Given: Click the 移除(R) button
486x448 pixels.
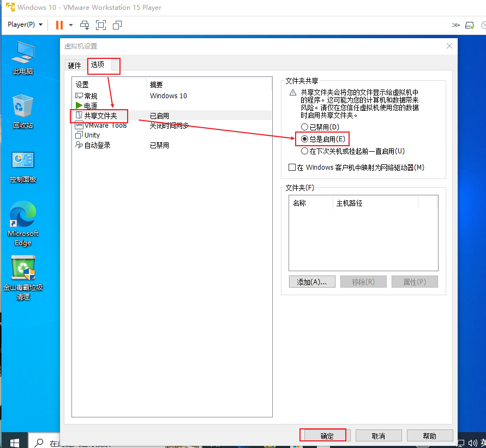Looking at the screenshot, I should click(x=363, y=282).
